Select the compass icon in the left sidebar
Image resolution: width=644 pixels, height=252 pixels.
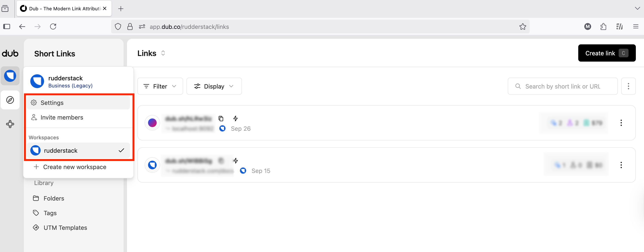(10, 100)
